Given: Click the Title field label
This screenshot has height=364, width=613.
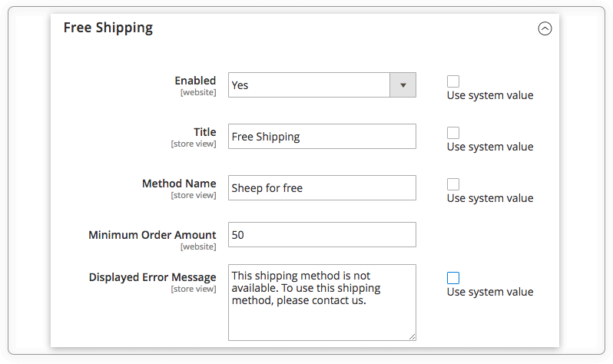Looking at the screenshot, I should [x=205, y=132].
